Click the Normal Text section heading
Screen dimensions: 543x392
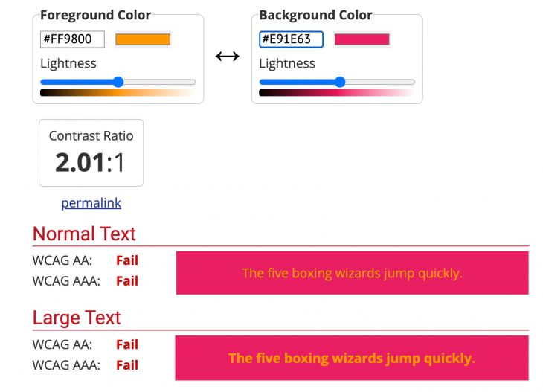coord(84,234)
